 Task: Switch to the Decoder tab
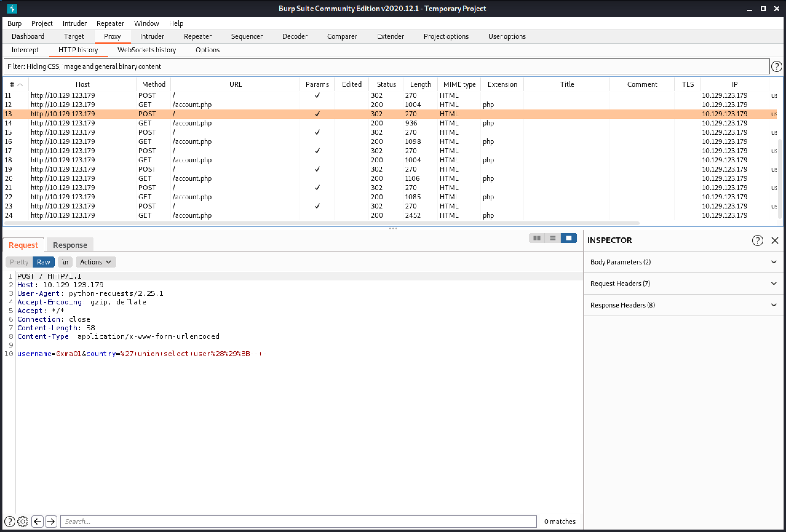click(295, 36)
